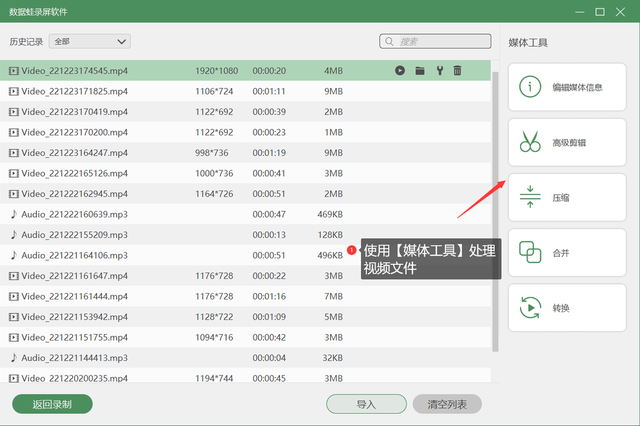Play the Video_221223174545.mp4 recording
The width and height of the screenshot is (640, 426).
point(400,71)
